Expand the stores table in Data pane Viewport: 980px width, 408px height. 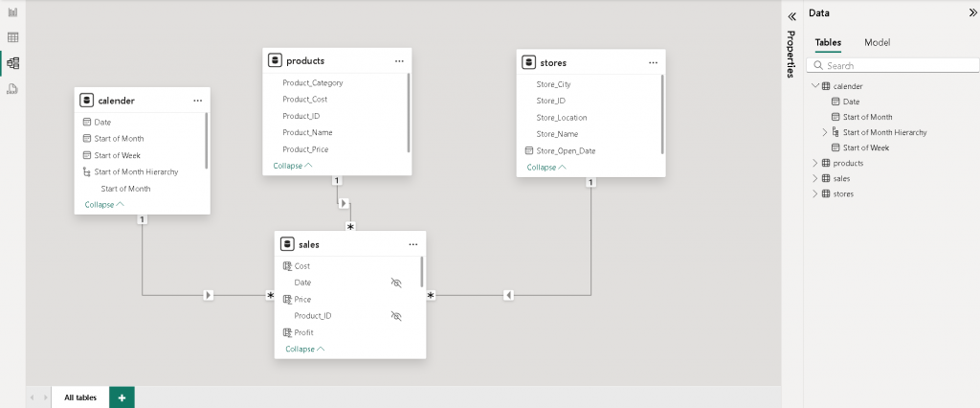[x=814, y=193]
